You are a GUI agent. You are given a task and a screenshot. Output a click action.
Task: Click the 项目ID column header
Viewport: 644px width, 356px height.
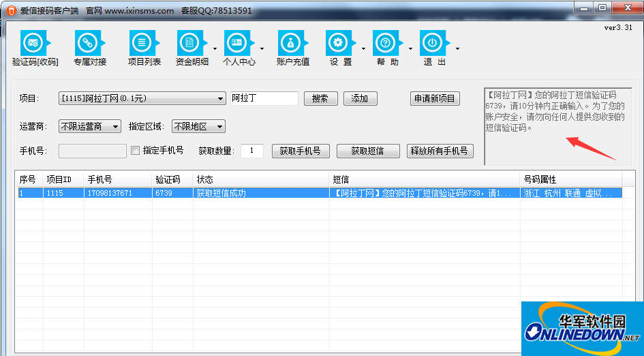point(63,179)
